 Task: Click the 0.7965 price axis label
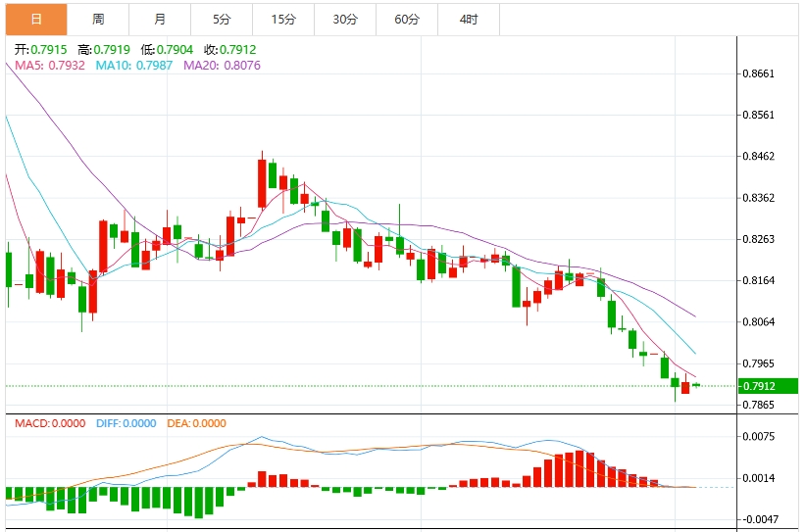click(x=758, y=363)
